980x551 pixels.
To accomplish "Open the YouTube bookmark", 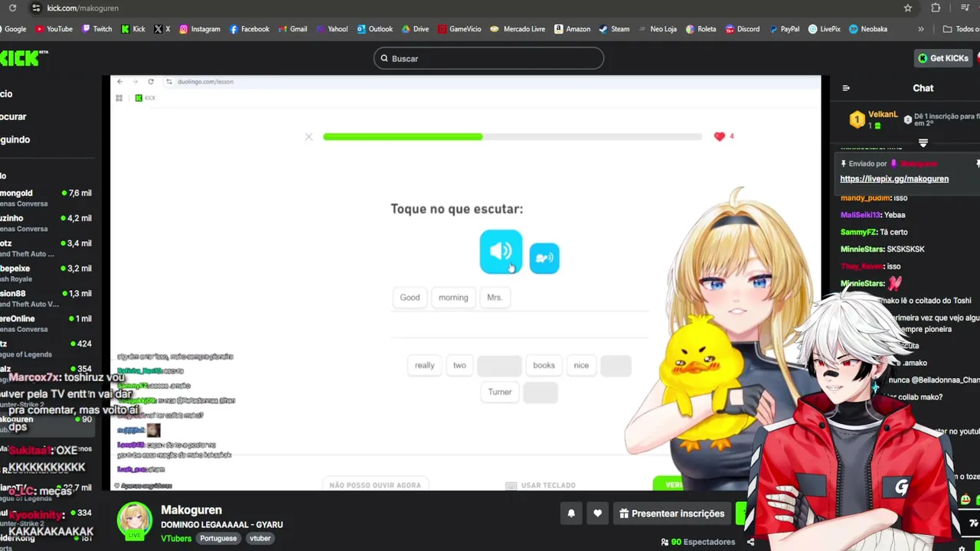I will click(54, 29).
